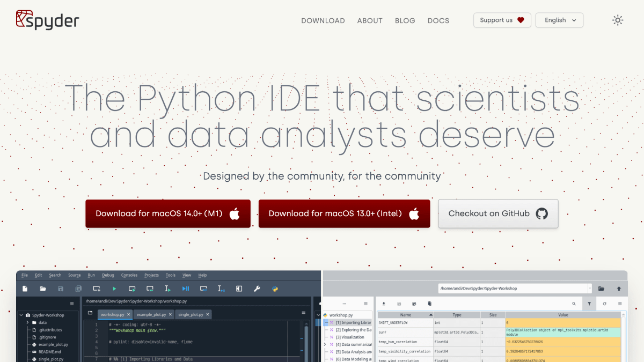Click the New file toolbar icon
Screen dimensions: 644x362
(x=25, y=289)
